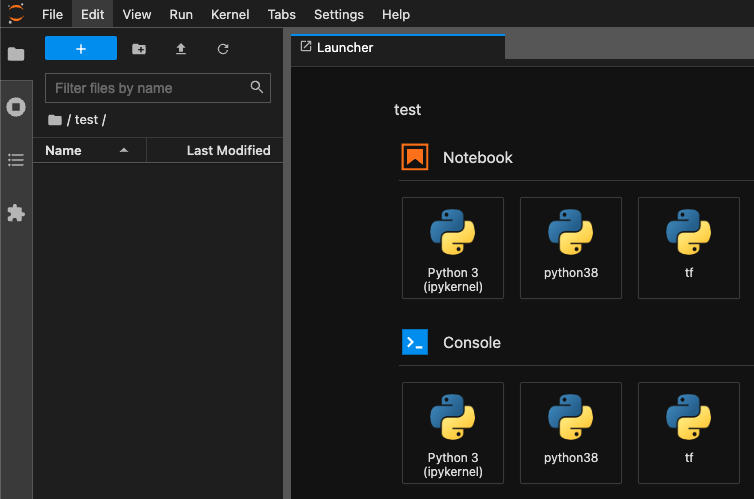The image size is (754, 499).
Task: Click the blue Console section icon
Action: (415, 342)
